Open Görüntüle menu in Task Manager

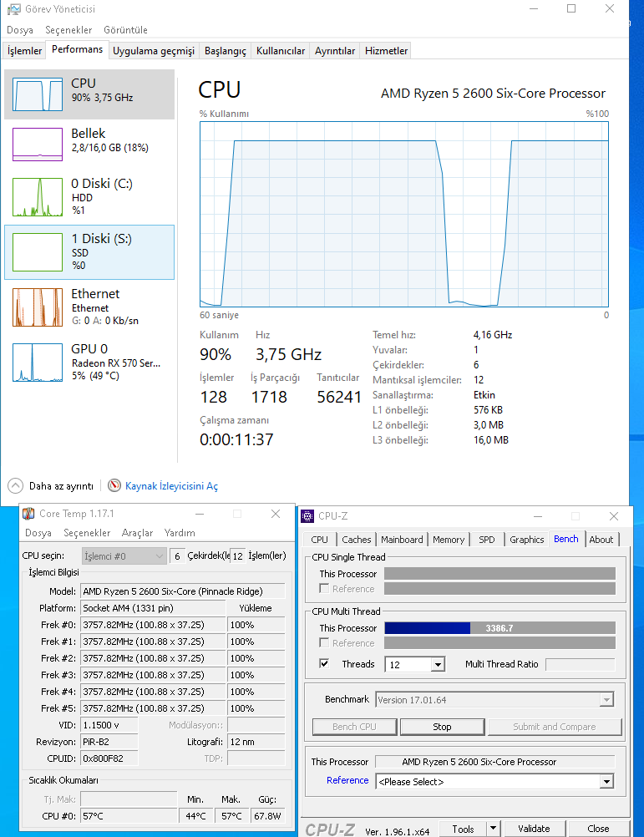pos(125,30)
